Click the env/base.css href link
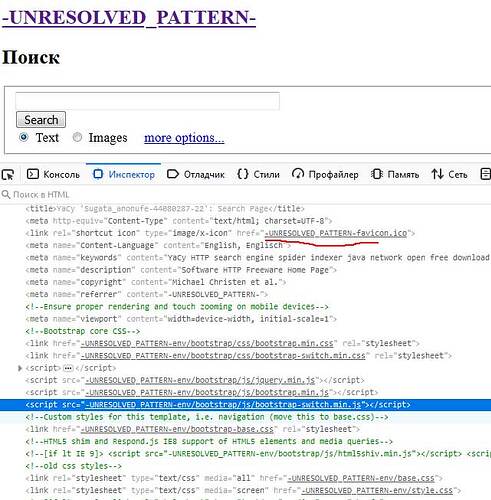This screenshot has width=491, height=500. click(x=361, y=478)
